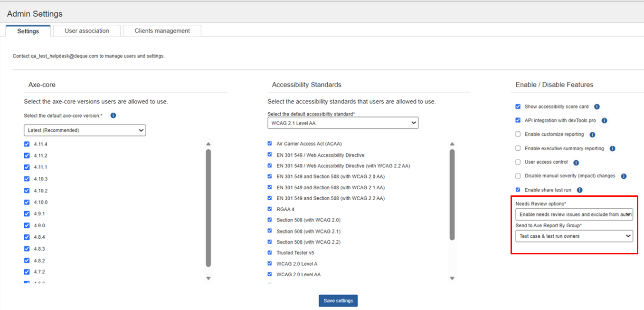Viewport: 644px width, 310px height.
Task: Toggle axe-core version 4.10.3 checkbox
Action: [x=27, y=179]
